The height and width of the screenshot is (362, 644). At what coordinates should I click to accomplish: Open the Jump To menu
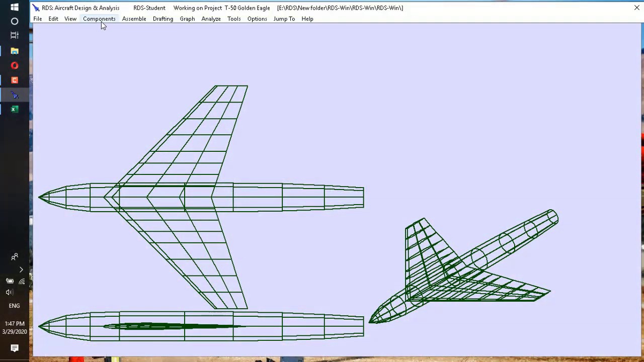pos(284,19)
